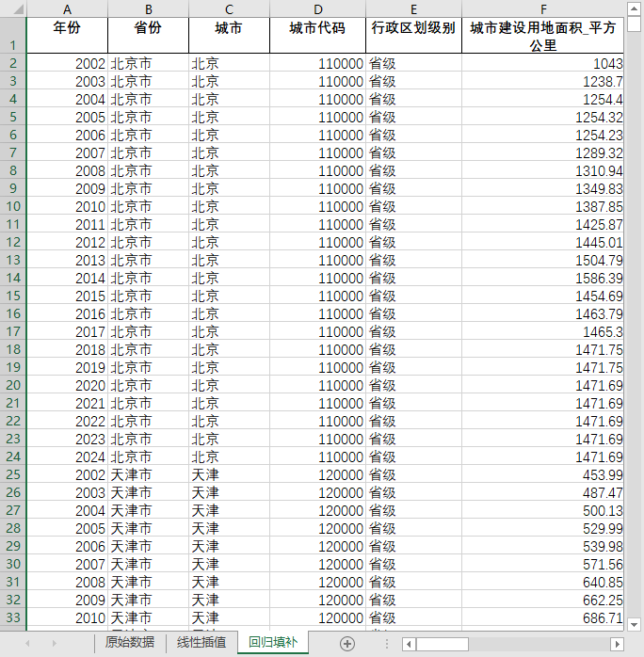This screenshot has width=644, height=657.
Task: Select cell with value 1238.7
Action: tap(542, 81)
